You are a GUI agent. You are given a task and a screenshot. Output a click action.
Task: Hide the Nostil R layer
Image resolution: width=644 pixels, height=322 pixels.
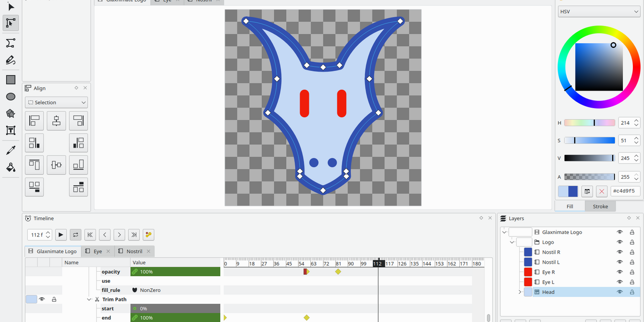[x=620, y=252]
